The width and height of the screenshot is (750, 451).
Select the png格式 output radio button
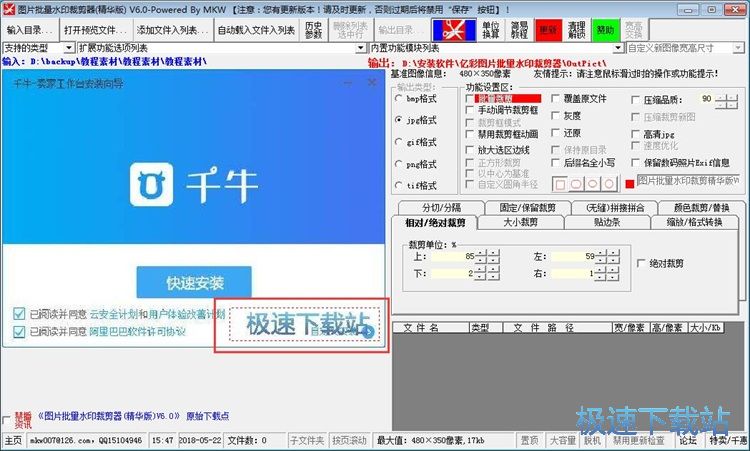point(398,164)
